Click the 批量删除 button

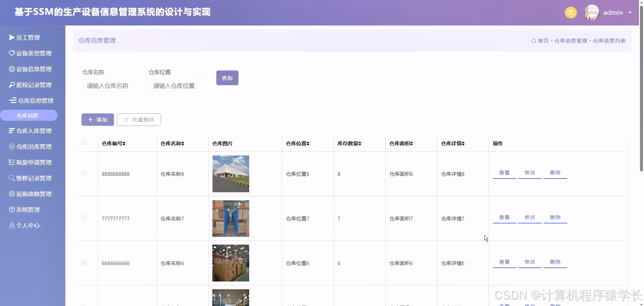coord(139,119)
